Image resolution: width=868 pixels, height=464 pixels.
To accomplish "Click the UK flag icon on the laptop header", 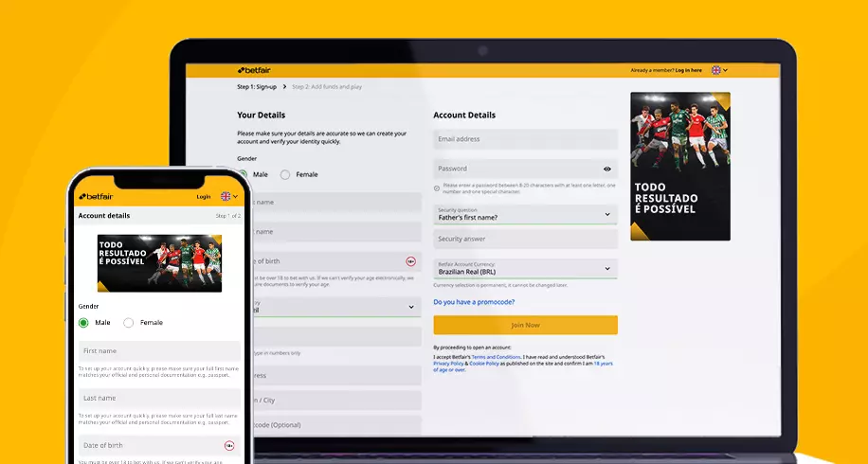I will [x=715, y=70].
